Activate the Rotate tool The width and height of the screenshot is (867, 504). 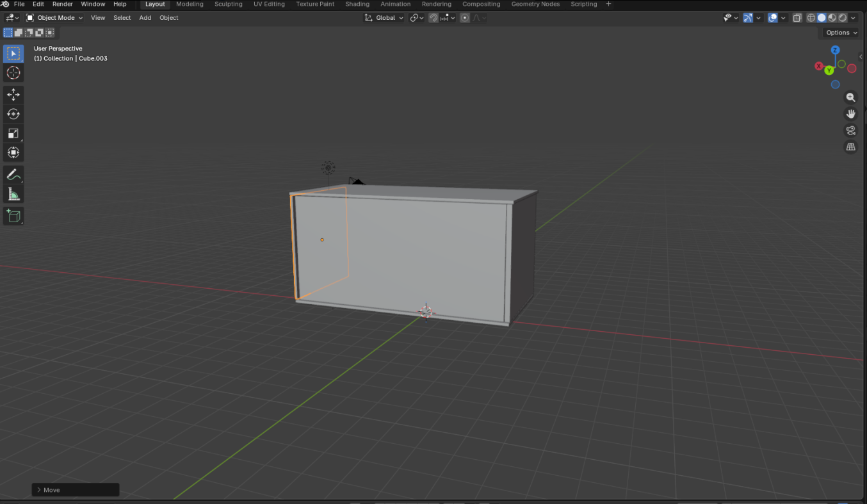pos(13,113)
